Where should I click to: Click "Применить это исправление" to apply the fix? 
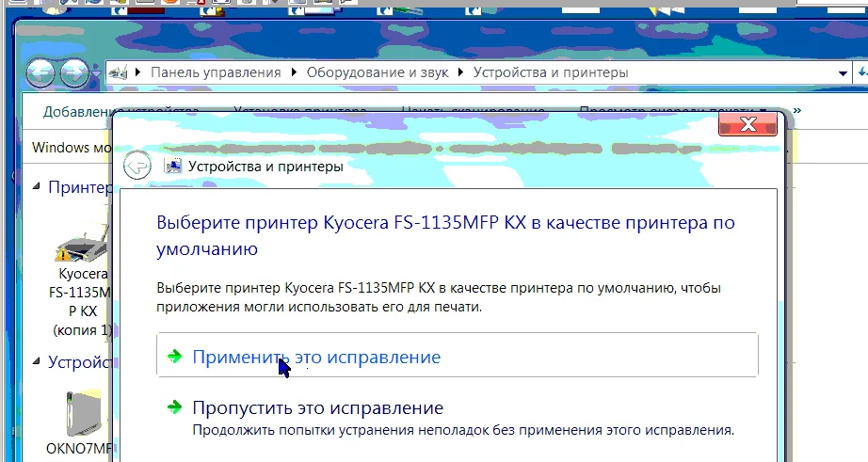(x=458, y=356)
